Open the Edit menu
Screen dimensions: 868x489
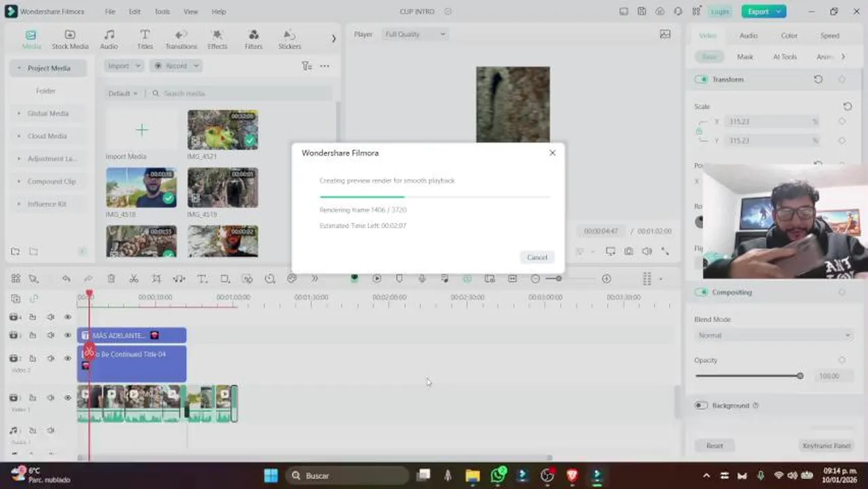[x=134, y=12]
